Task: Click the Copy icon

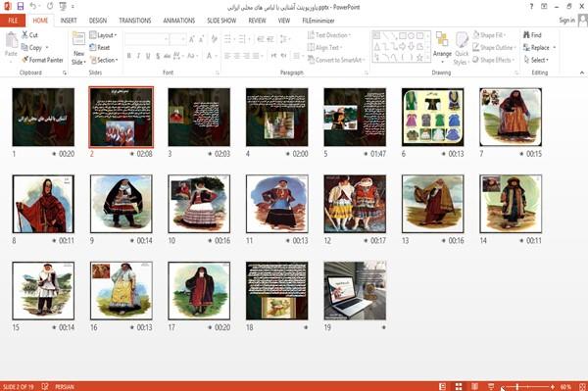Action: click(x=24, y=47)
